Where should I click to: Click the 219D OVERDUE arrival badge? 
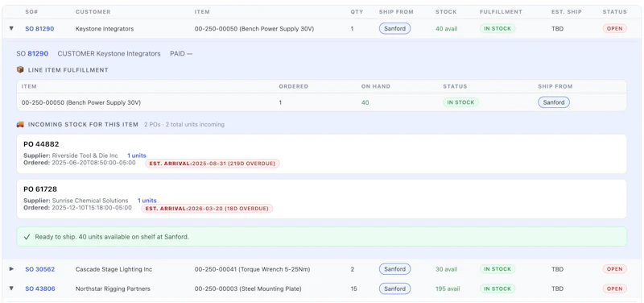[213, 164]
